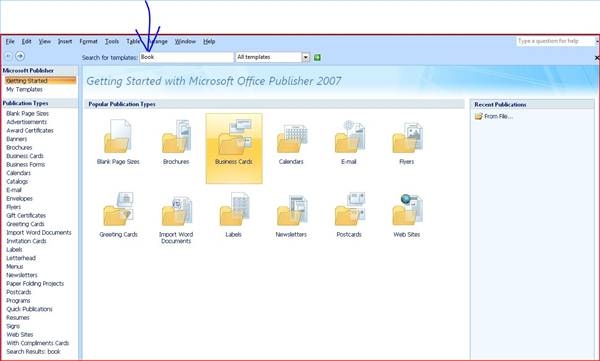The width and height of the screenshot is (600, 361).
Task: Open the Web Sites folder icon
Action: point(407,210)
